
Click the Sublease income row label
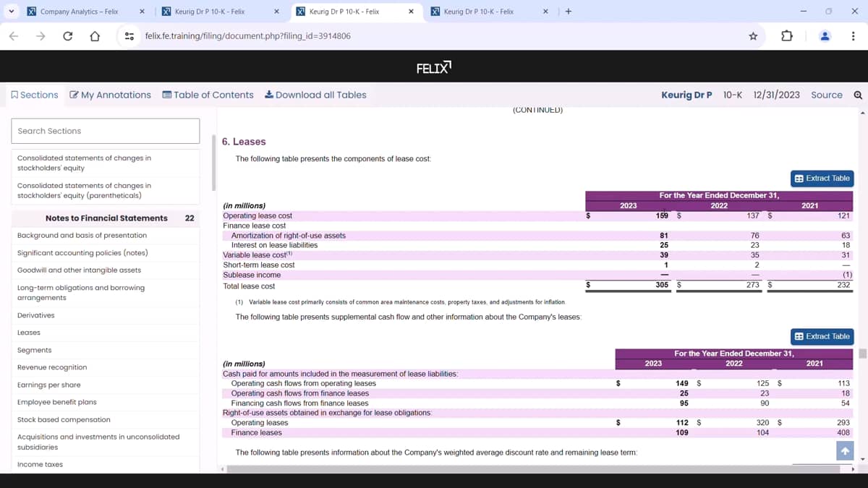(252, 275)
